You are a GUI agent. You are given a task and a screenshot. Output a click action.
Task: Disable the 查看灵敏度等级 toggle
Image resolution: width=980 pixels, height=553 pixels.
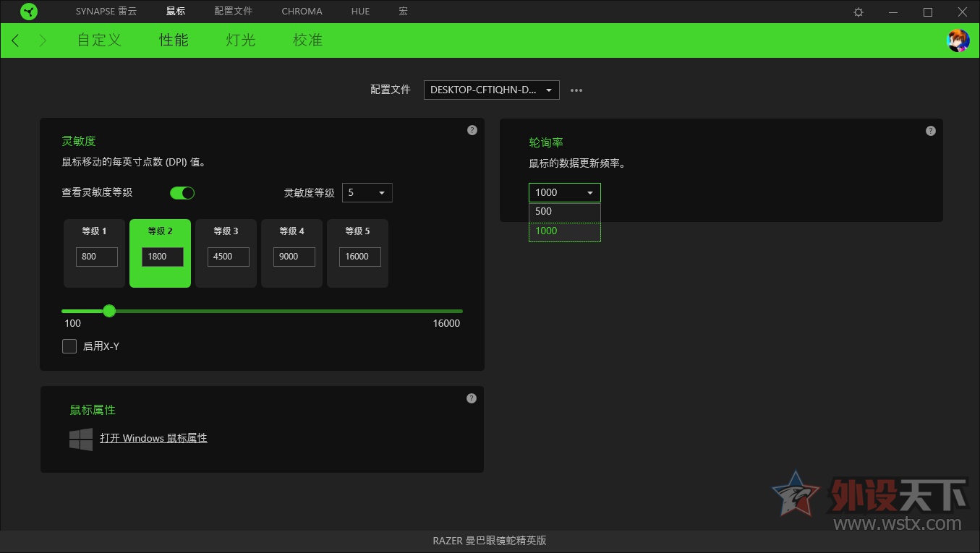tap(182, 192)
